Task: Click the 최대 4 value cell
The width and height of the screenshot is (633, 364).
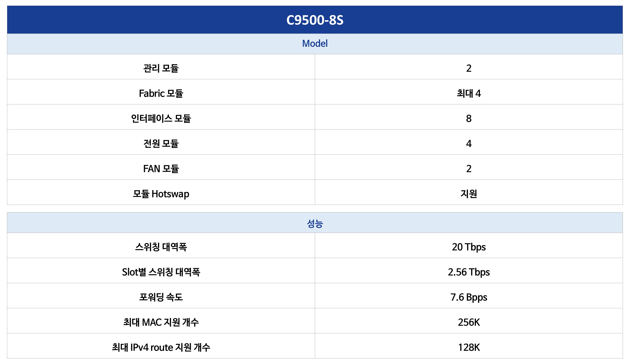Action: pos(468,93)
